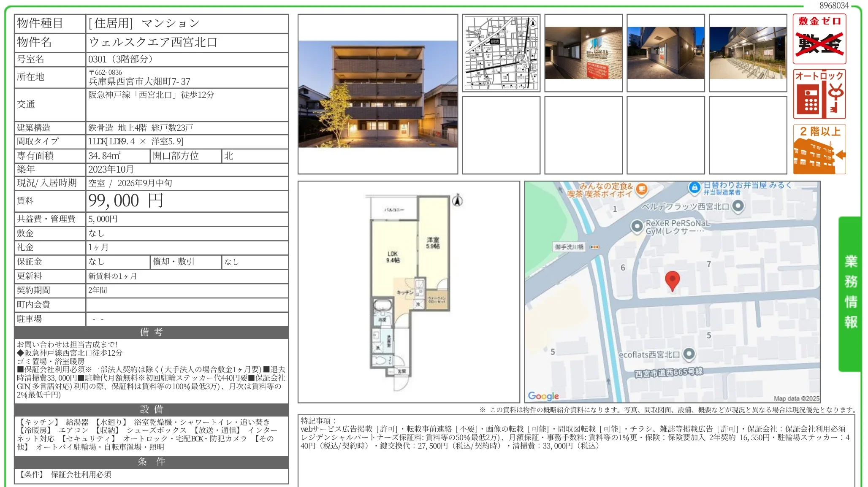868x487 pixels.
Task: Click the 敷金ゼロ no-deposit icon
Action: [819, 39]
